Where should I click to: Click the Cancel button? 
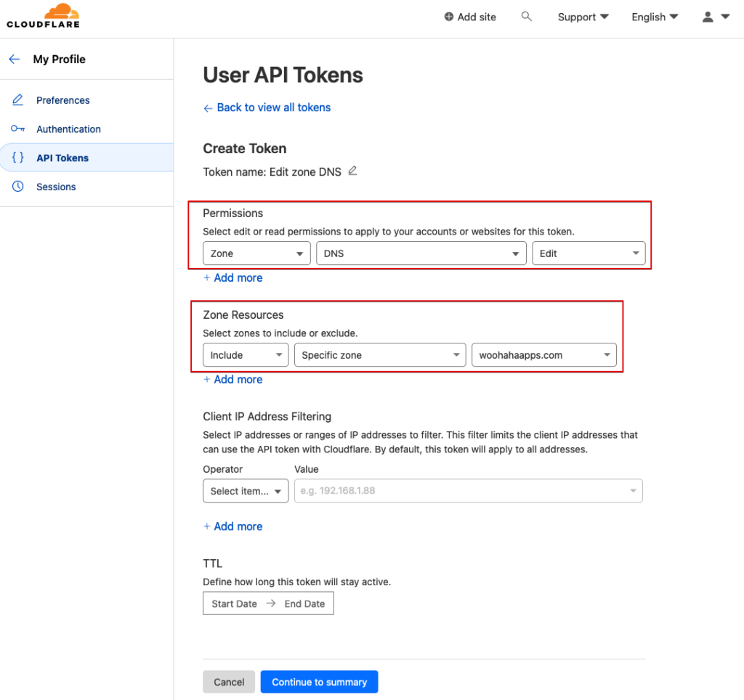click(x=229, y=682)
